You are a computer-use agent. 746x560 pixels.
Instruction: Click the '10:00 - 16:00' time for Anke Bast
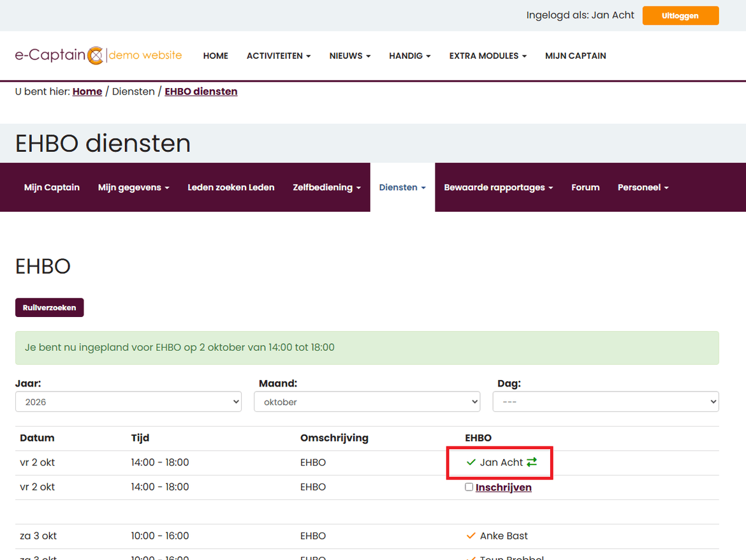tap(160, 536)
